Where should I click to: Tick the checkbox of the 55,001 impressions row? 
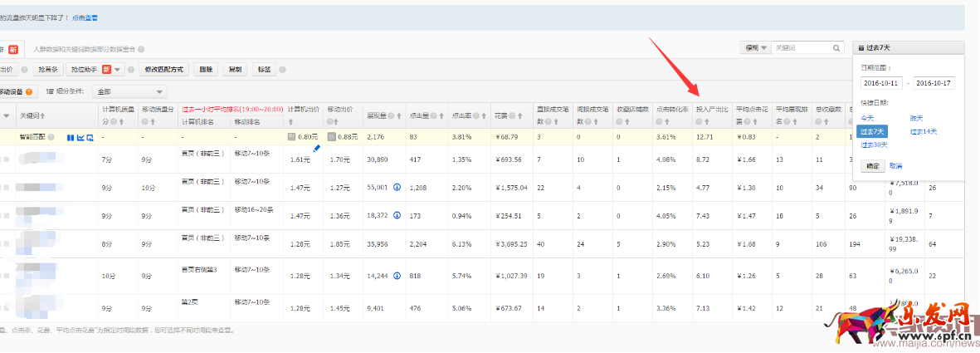pos(6,189)
